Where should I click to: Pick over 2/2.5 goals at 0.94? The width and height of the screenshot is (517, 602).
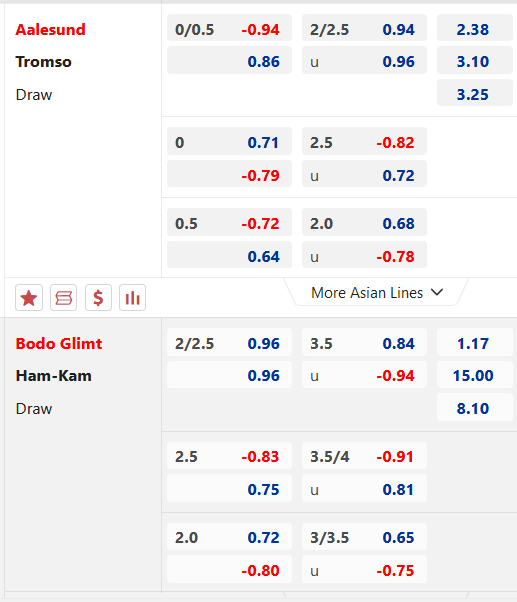click(364, 28)
